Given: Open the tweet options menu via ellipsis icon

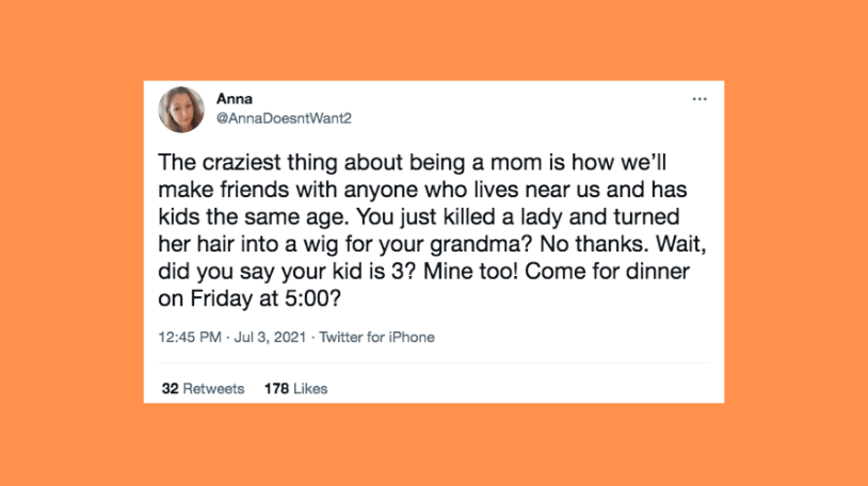Looking at the screenshot, I should (x=700, y=99).
